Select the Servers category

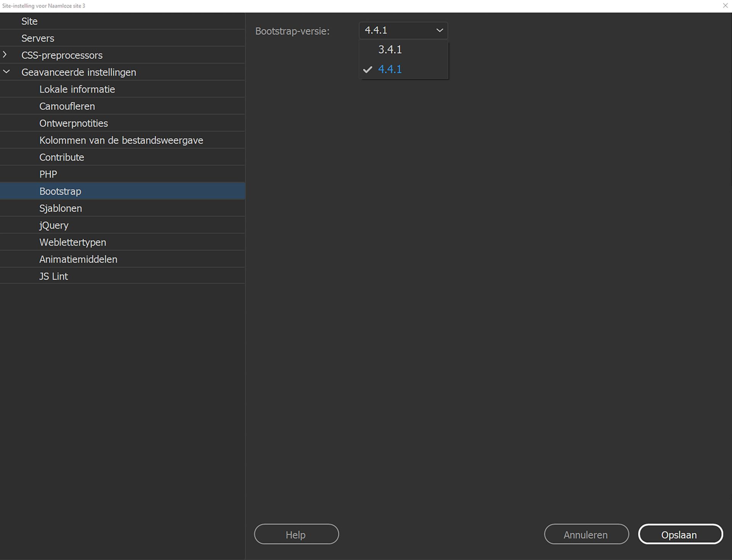pos(38,38)
